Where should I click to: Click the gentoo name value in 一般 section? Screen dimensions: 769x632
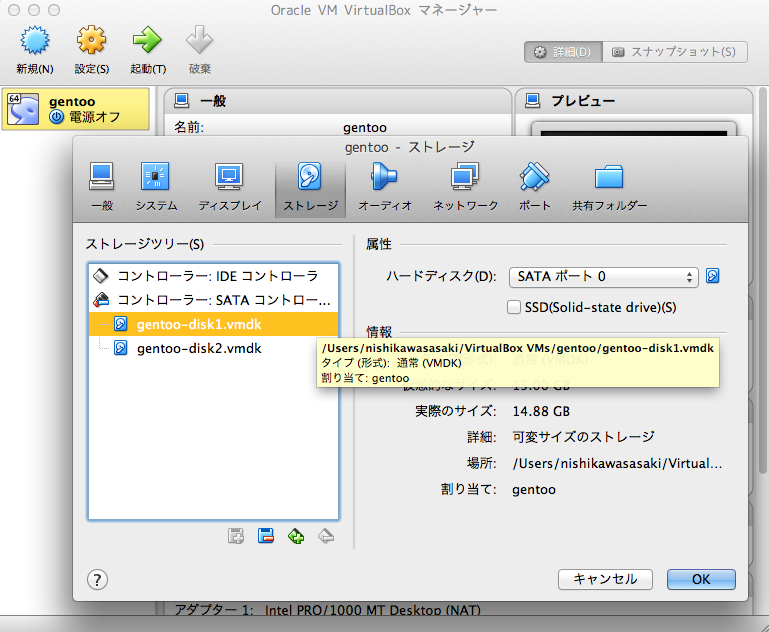365,127
